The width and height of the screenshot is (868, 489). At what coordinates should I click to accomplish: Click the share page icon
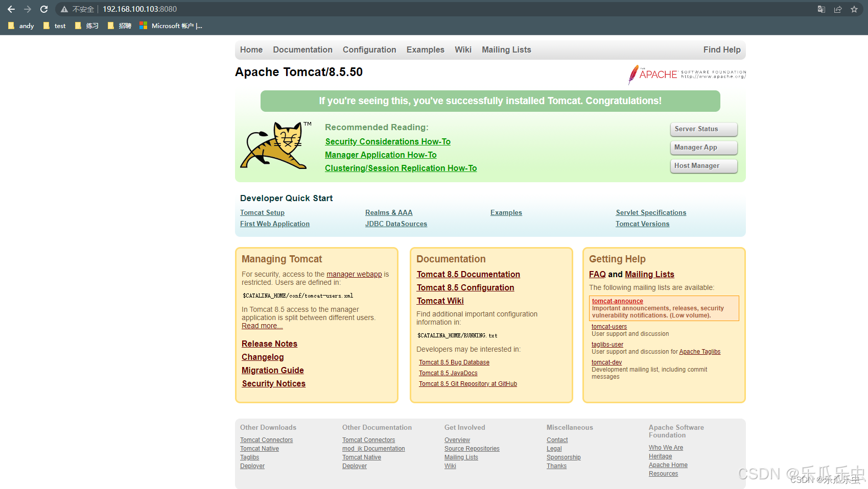[x=838, y=9]
